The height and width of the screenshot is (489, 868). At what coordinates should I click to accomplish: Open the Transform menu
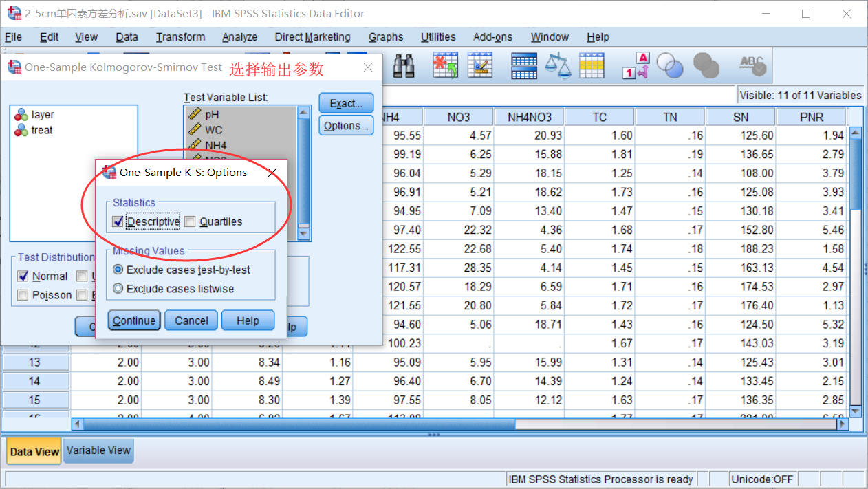[180, 37]
